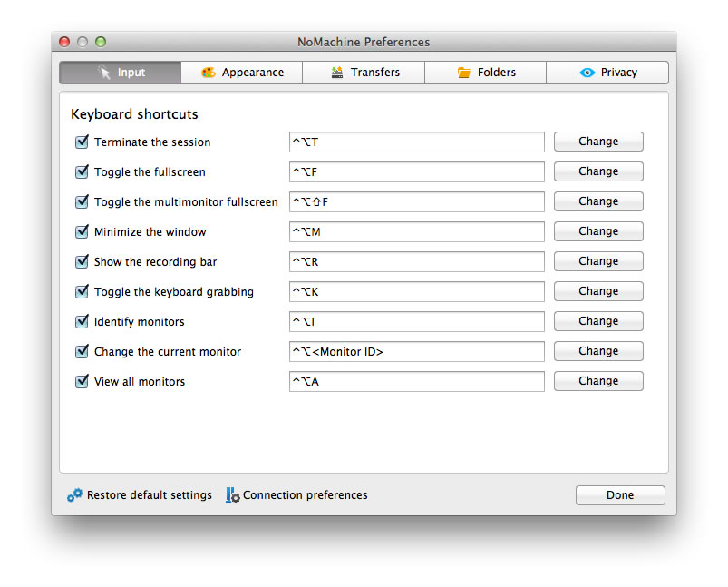Uncheck Toggle the keyboard grabbing checkbox
The width and height of the screenshot is (728, 587).
pyautogui.click(x=82, y=291)
